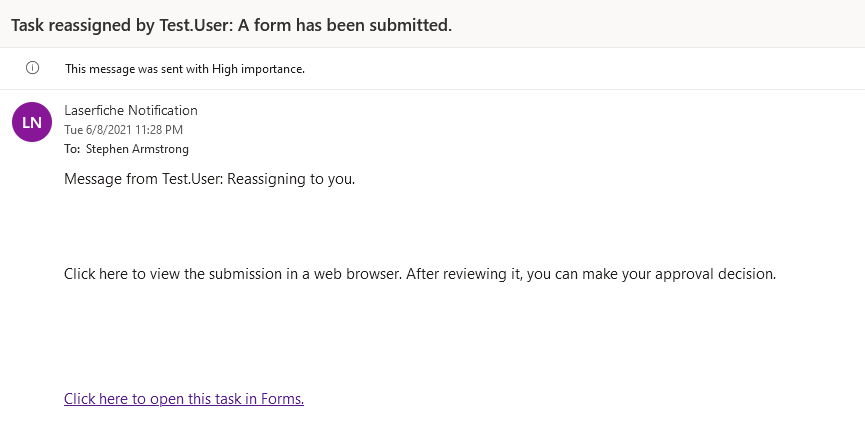Select sender name Laserfiche Notification
Image resolution: width=865 pixels, height=439 pixels.
tap(131, 110)
